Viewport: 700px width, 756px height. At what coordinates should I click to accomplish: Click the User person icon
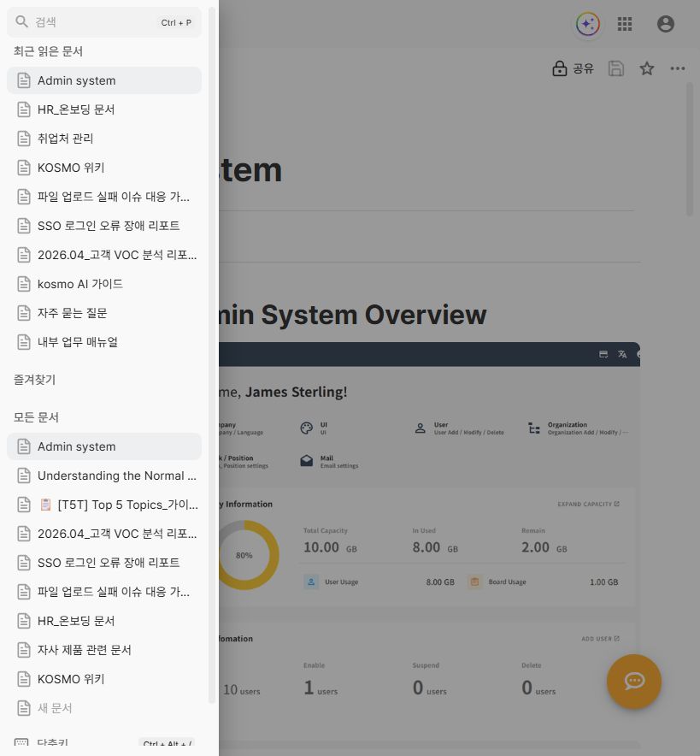click(x=421, y=428)
